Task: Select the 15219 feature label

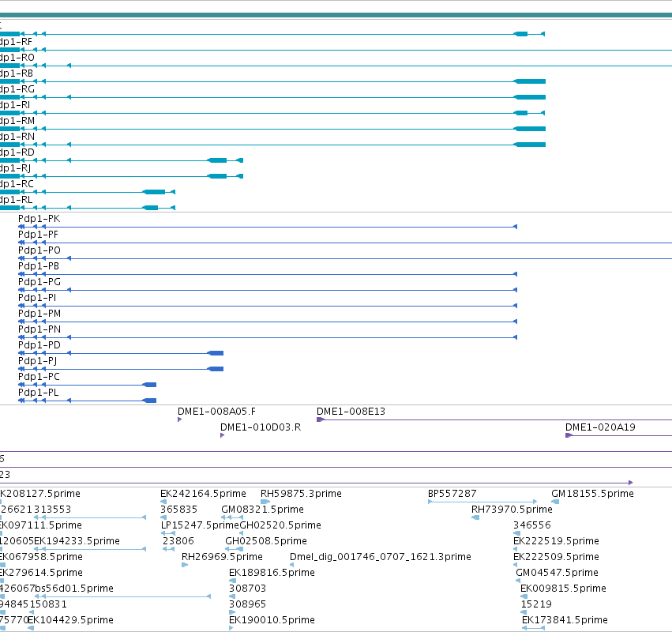Action: (x=536, y=604)
